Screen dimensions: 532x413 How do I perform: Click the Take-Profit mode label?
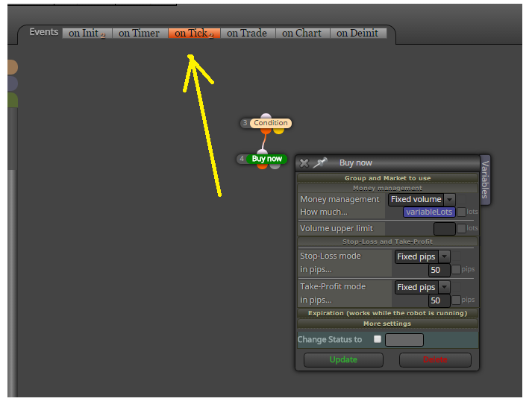(333, 286)
